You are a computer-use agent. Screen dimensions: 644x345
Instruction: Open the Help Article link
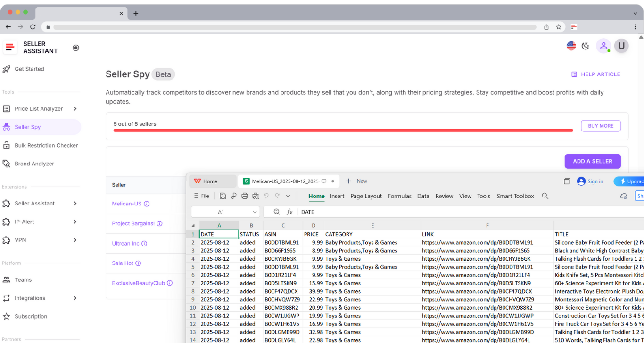(x=595, y=74)
